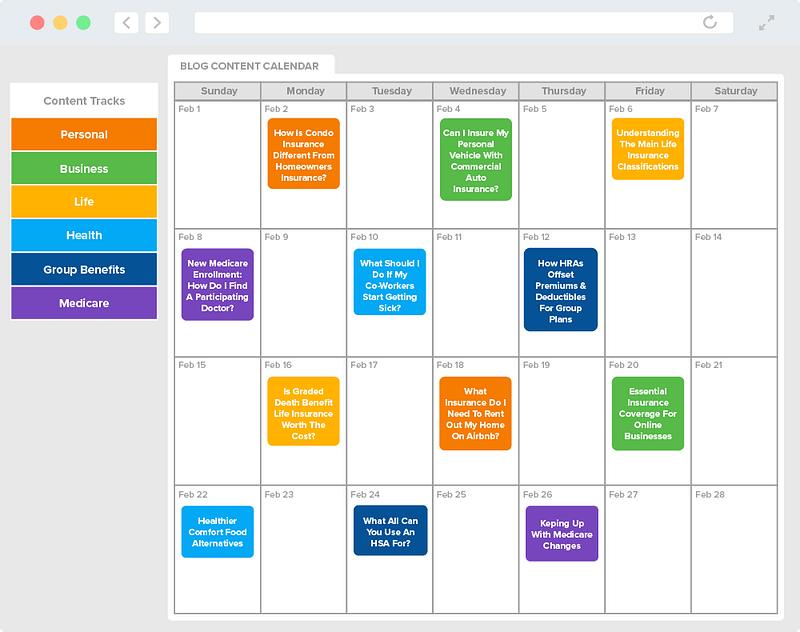Screen dimensions: 800x632
Task: Select the purple Medicare content track
Action: 84,303
